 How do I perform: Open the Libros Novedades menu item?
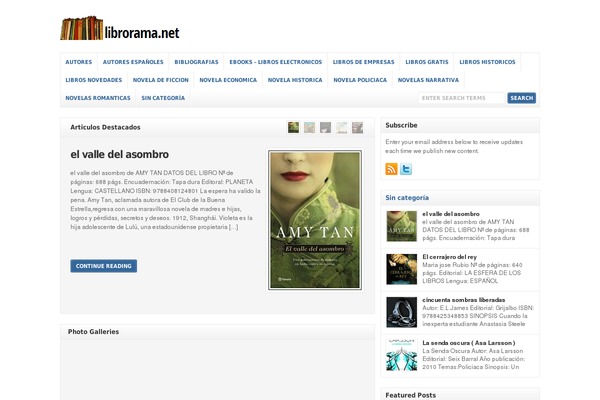(x=94, y=80)
